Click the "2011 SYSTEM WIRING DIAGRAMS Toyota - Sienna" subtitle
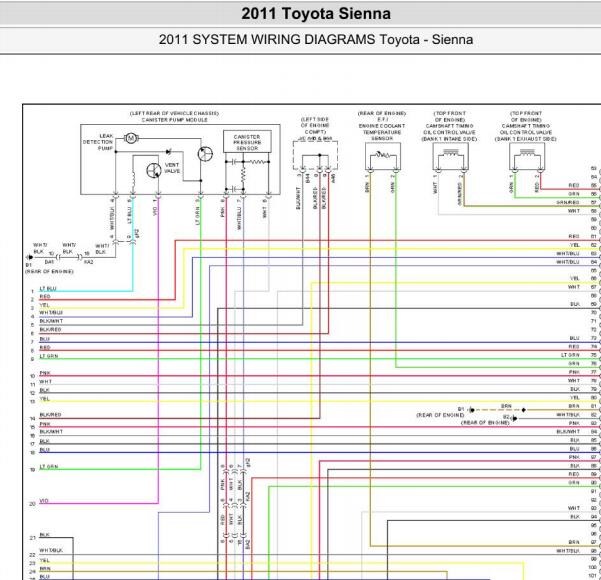Viewport: 601px width, 580px height. click(316, 39)
